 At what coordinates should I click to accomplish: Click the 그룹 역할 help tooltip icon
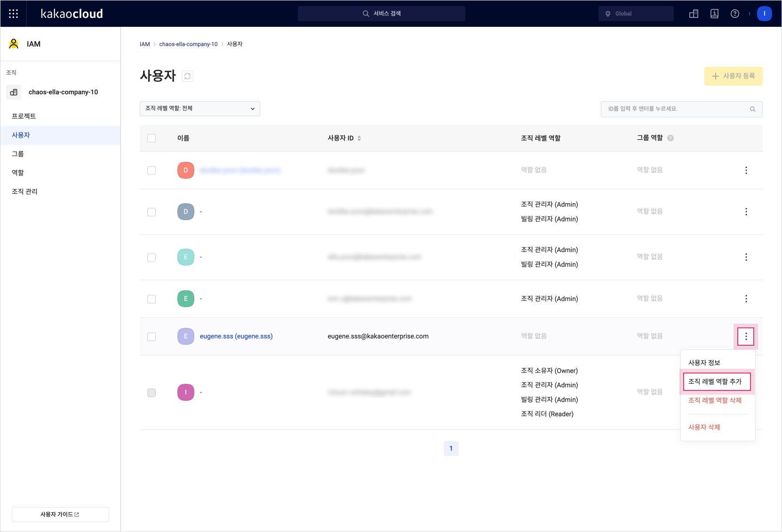(670, 138)
